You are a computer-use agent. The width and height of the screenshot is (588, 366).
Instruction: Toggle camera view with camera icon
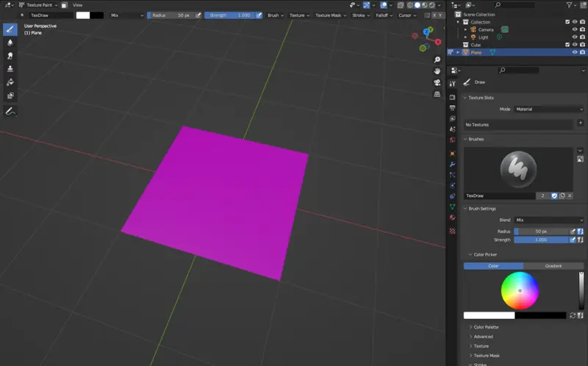[x=437, y=82]
